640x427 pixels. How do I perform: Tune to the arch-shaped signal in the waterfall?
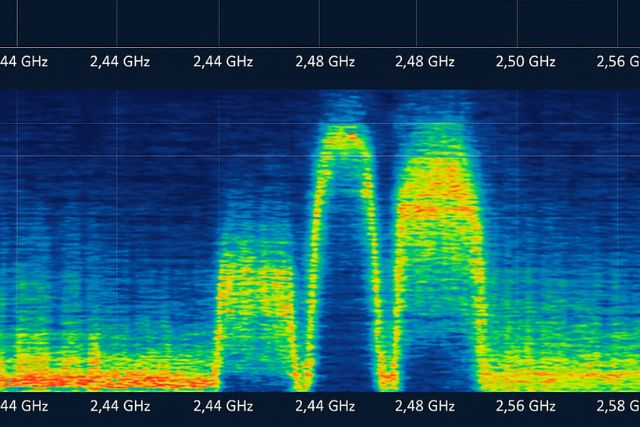[346, 257]
